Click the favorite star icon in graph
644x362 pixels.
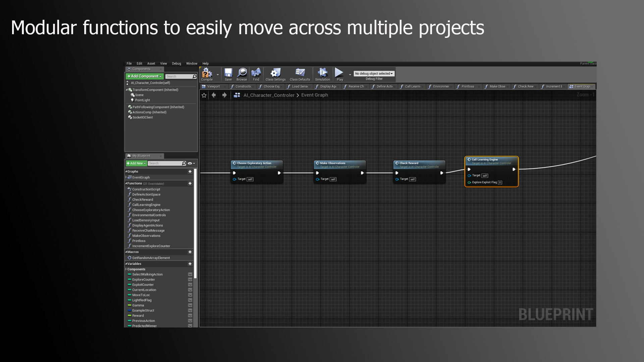click(204, 95)
